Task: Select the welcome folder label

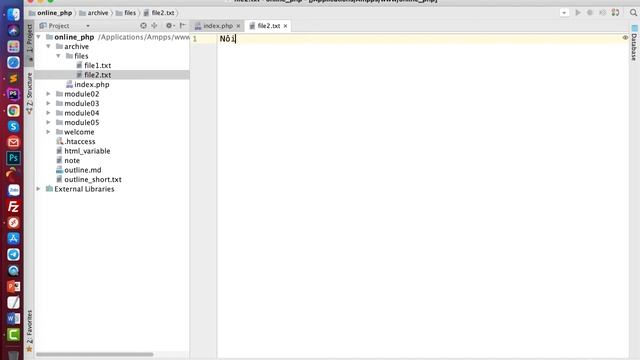Action: click(79, 132)
